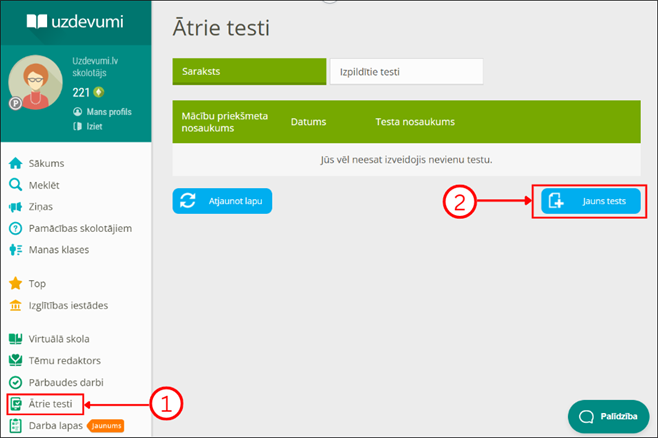
Task: Select the Saraksts tab
Action: [249, 71]
